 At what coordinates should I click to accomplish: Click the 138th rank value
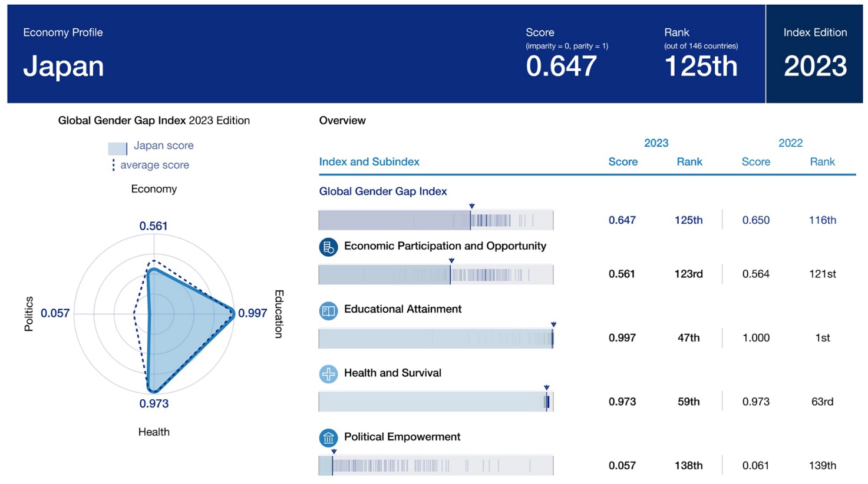(689, 466)
